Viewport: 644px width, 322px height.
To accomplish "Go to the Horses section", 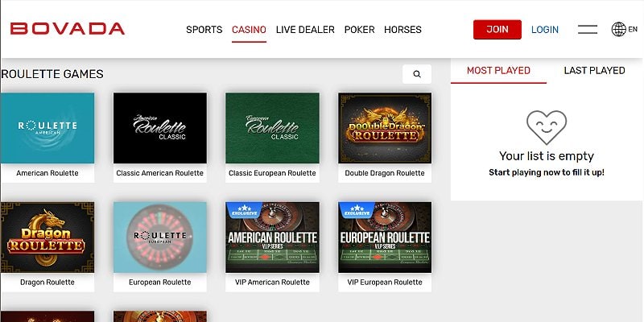I will [x=402, y=30].
